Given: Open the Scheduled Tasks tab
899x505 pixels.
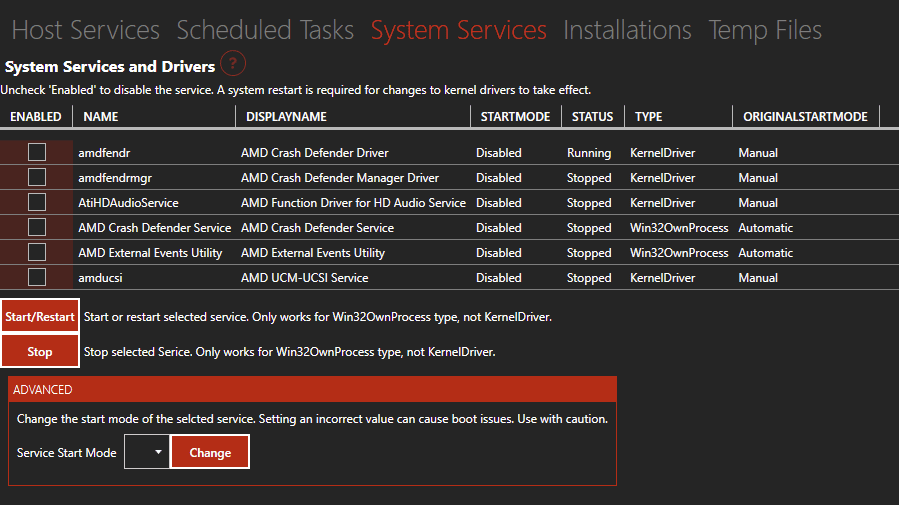Looking at the screenshot, I should pos(265,30).
